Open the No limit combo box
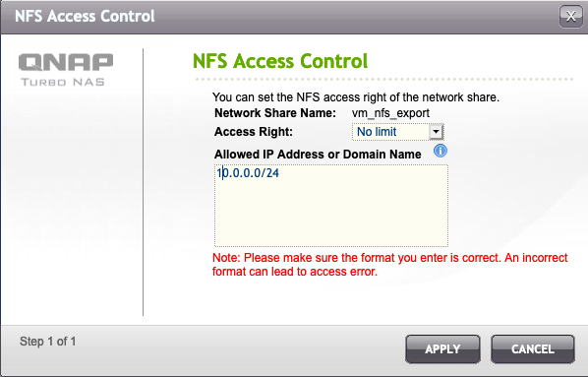This screenshot has height=377, width=588. pos(397,132)
